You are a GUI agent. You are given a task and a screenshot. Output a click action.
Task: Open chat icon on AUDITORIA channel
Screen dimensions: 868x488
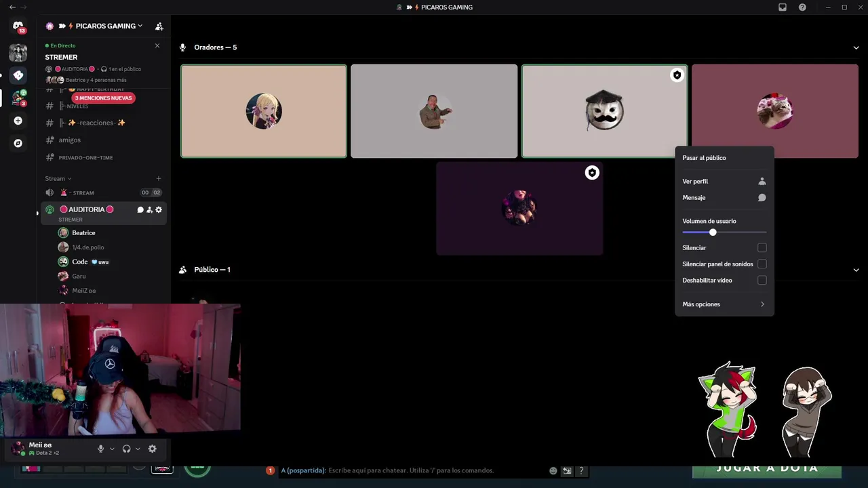tap(140, 209)
